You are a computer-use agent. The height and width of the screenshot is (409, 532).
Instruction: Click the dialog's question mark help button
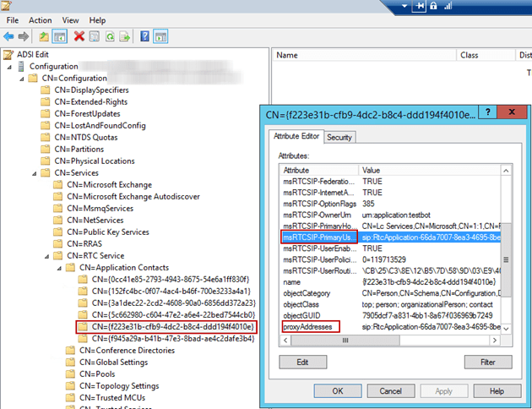pos(487,111)
